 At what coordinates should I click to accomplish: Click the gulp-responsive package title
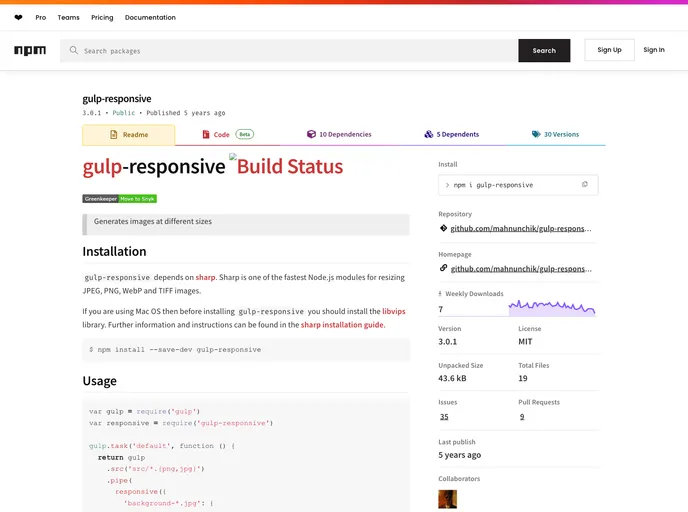[x=117, y=99]
